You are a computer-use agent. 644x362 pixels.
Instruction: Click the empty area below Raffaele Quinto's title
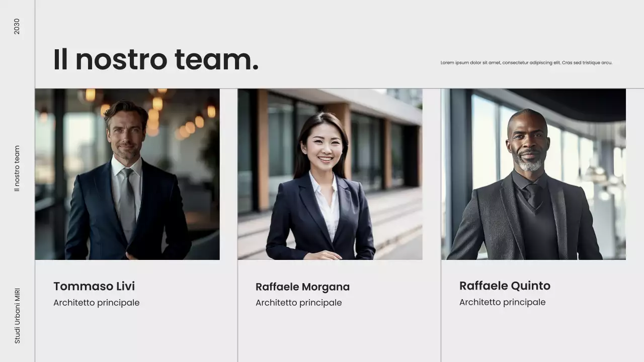542,335
